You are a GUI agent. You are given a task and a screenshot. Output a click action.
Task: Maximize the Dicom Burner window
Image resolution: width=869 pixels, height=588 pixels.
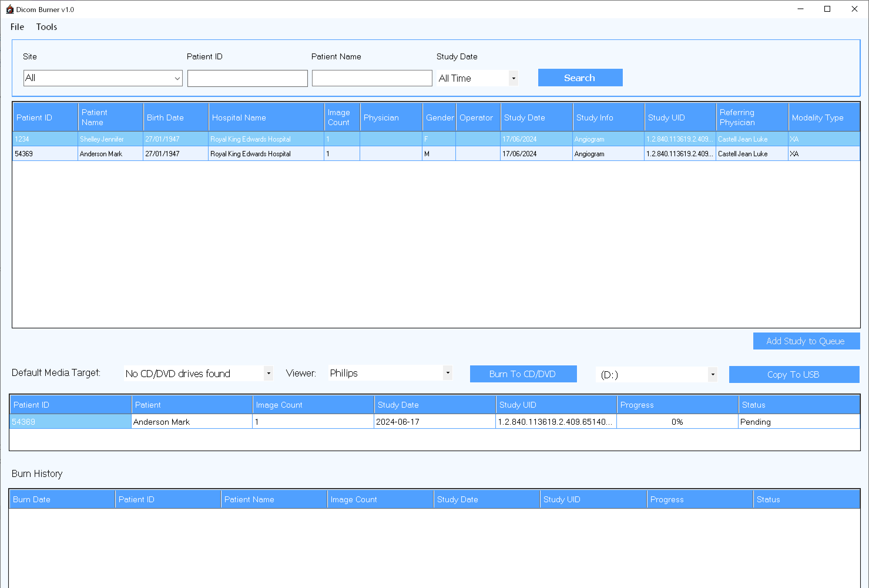click(827, 9)
